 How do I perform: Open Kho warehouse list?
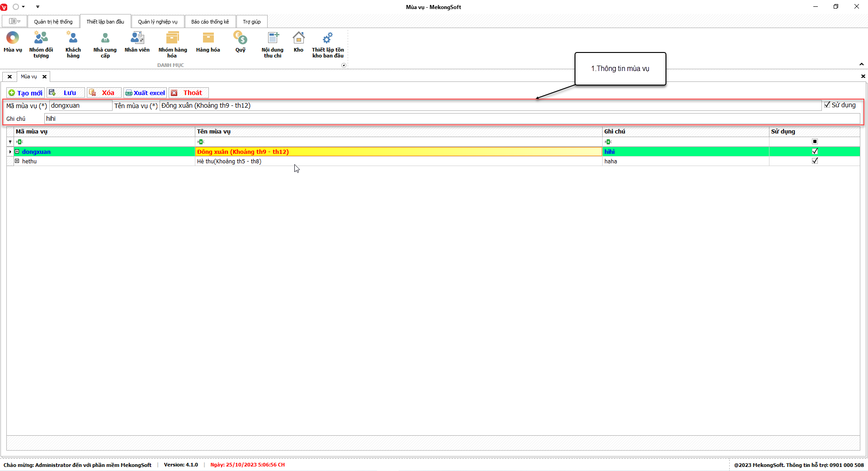pos(299,42)
